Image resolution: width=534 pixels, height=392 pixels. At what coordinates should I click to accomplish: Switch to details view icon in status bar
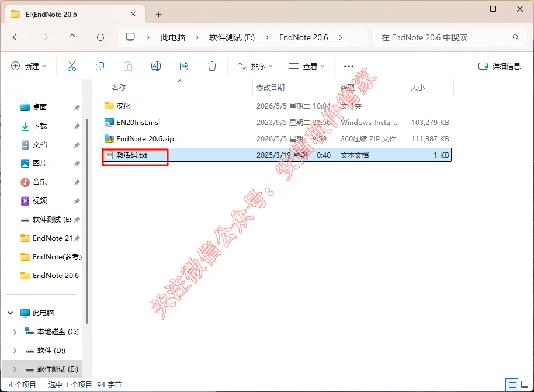(512, 385)
